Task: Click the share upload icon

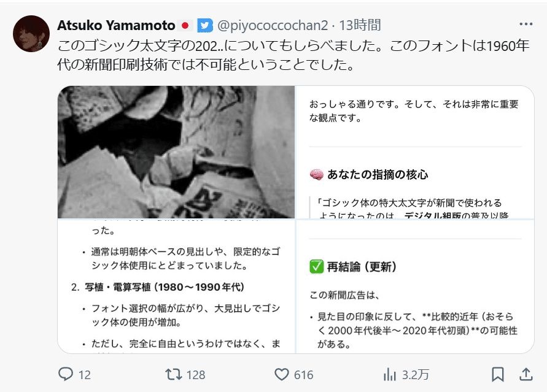Action: (x=526, y=375)
